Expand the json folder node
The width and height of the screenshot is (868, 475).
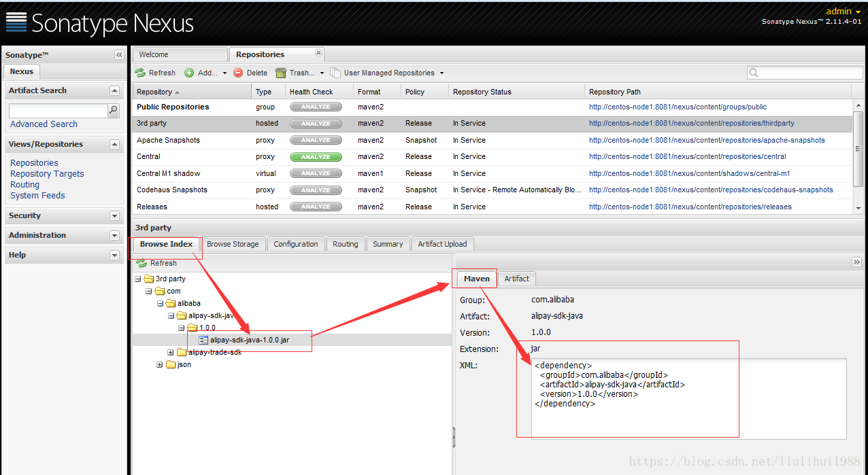160,364
